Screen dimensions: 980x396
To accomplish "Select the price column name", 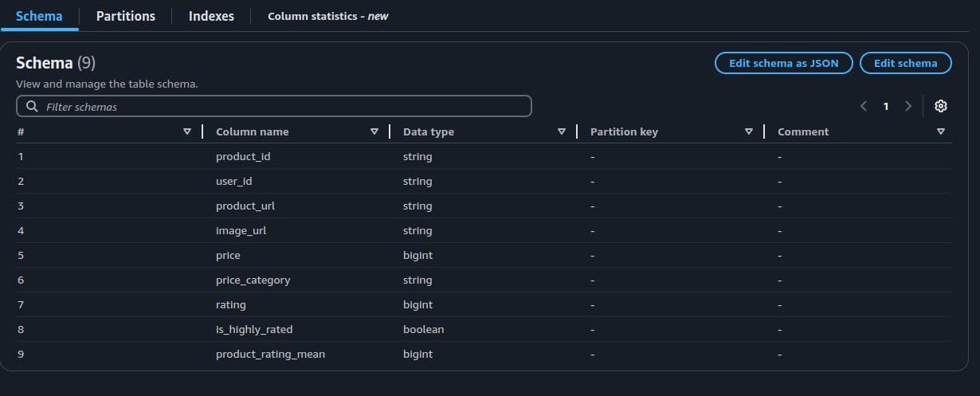I will [x=228, y=255].
